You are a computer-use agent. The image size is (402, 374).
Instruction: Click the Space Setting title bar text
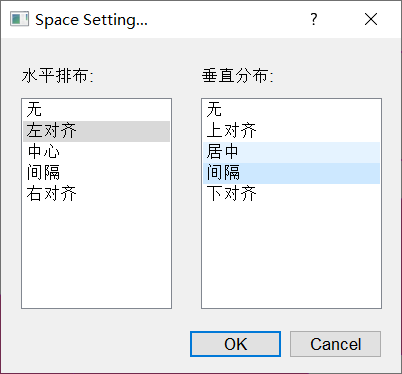pyautogui.click(x=91, y=20)
